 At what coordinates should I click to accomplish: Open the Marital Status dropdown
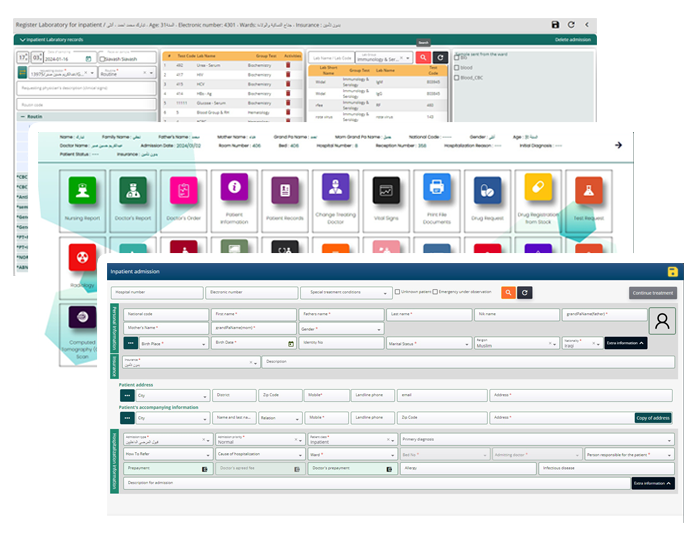point(429,343)
